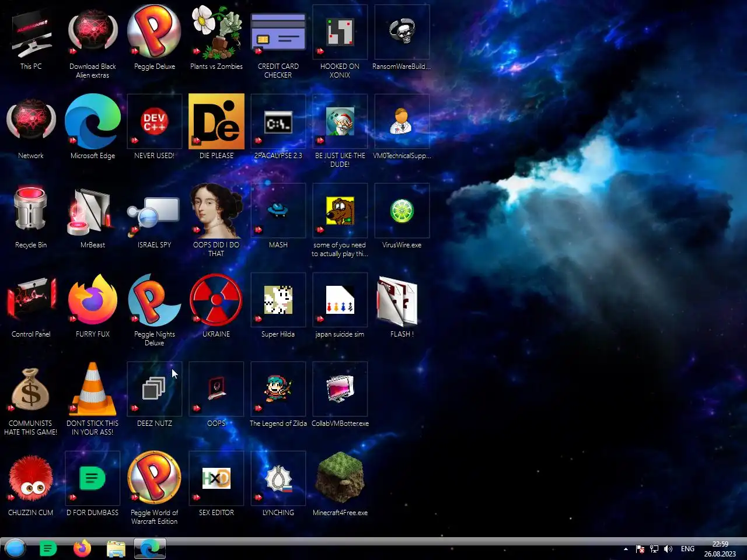The image size is (747, 560).
Task: Open the Start menu orb
Action: click(x=15, y=548)
